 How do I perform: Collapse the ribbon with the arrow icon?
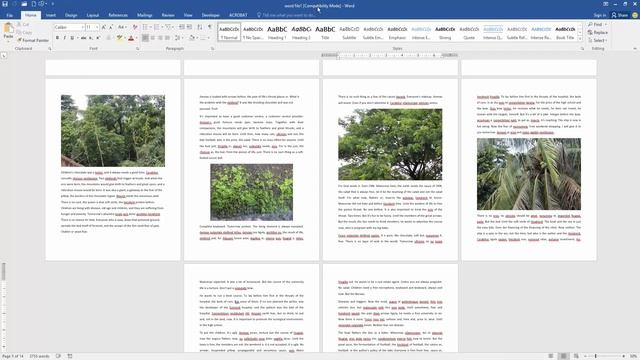pyautogui.click(x=635, y=49)
